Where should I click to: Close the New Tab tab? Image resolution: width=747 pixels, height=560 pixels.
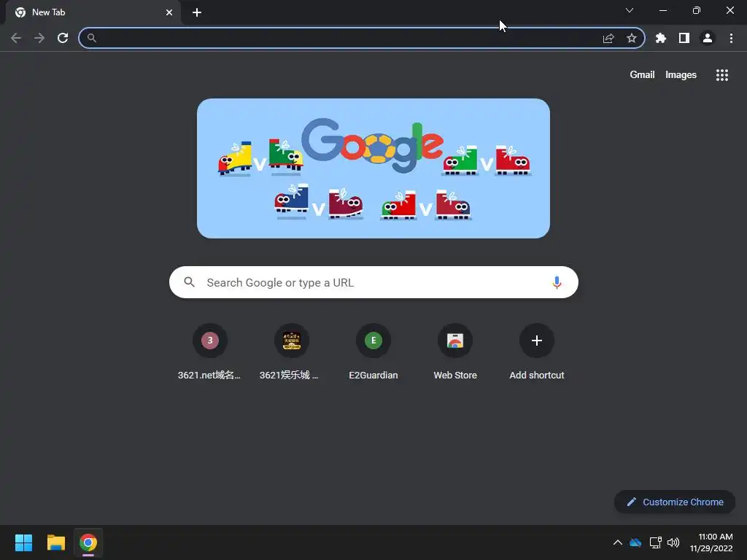click(169, 12)
